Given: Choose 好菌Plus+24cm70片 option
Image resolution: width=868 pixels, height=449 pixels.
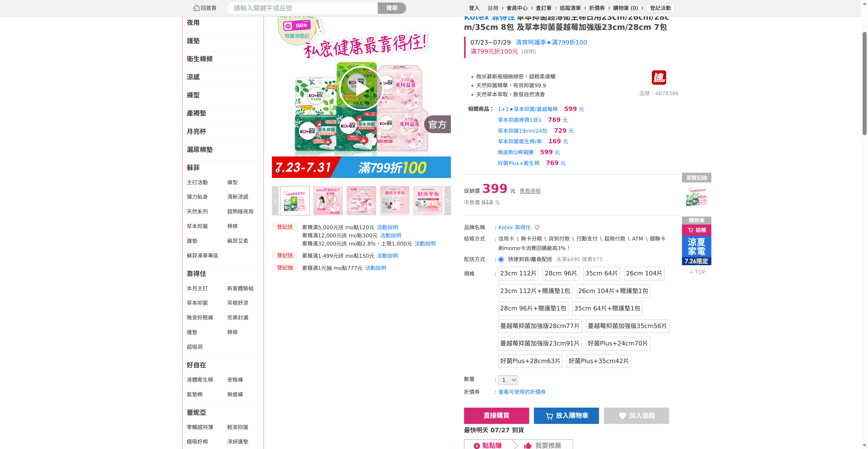Looking at the screenshot, I should point(618,343).
